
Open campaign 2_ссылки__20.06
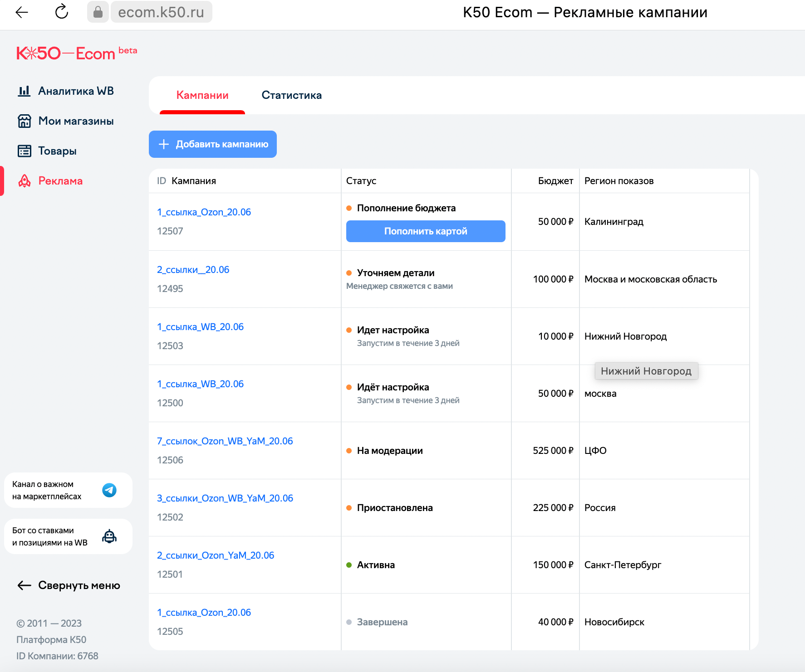point(193,270)
